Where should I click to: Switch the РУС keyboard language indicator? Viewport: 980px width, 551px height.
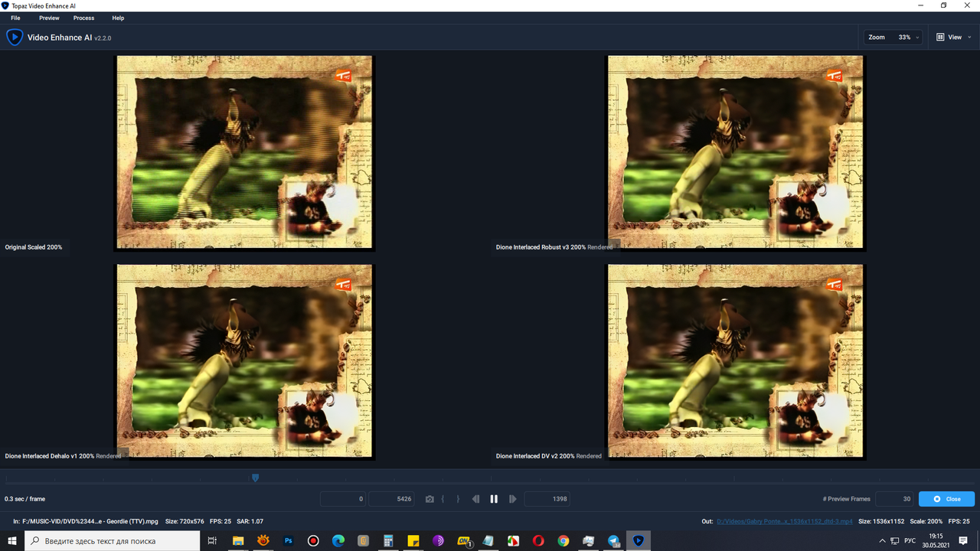pos(910,540)
